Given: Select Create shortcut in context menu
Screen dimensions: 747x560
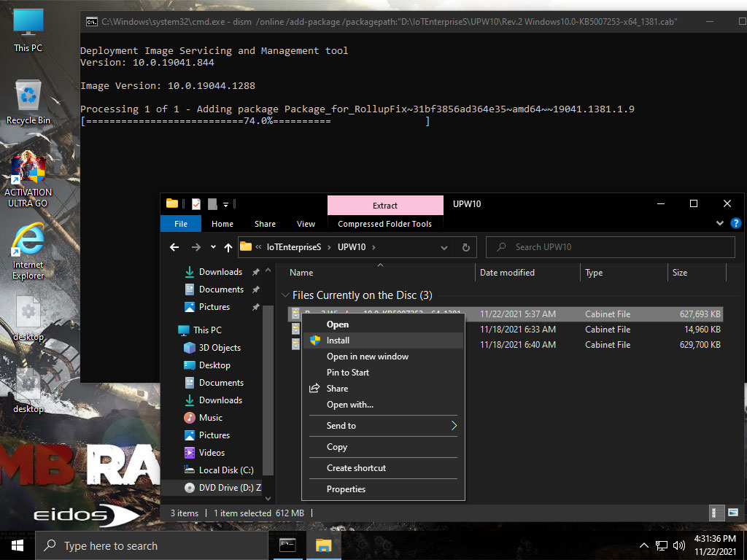Looking at the screenshot, I should (x=383, y=468).
